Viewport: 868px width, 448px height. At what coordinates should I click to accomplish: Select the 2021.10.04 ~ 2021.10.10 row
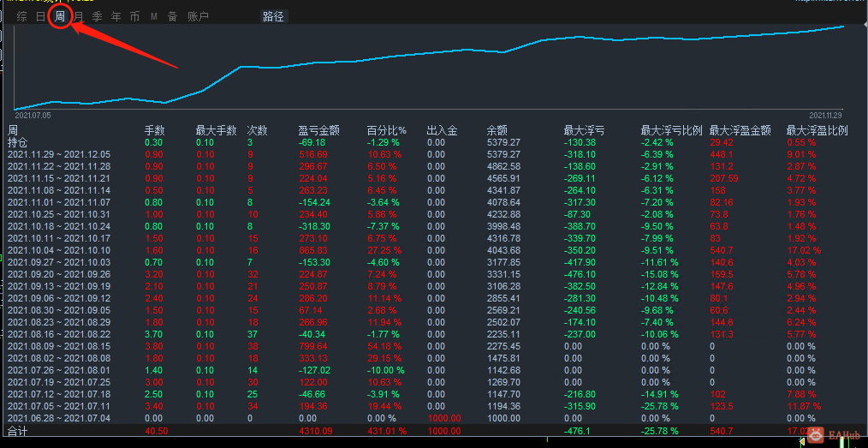[x=434, y=250]
